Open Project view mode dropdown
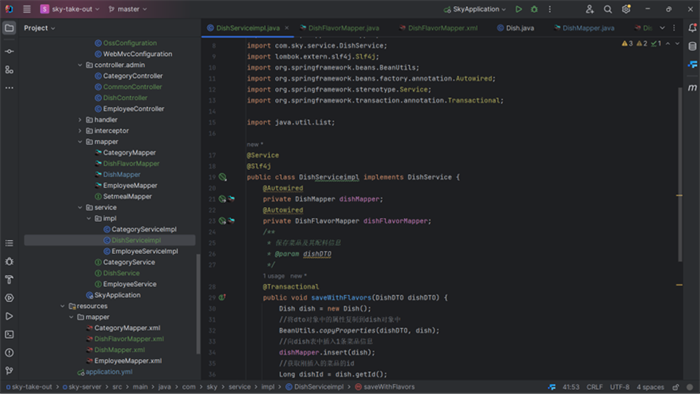Image resolution: width=700 pixels, height=394 pixels. click(39, 28)
